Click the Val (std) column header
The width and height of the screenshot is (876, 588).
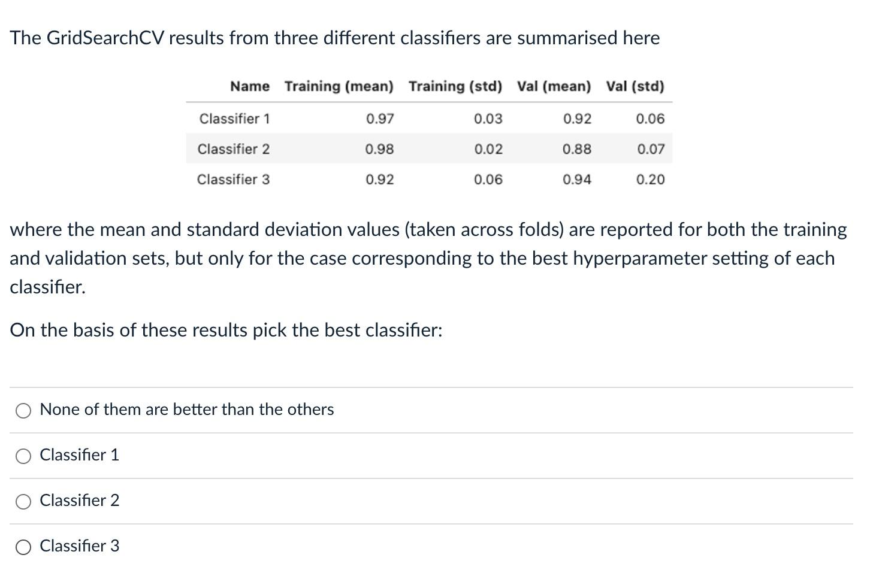click(x=635, y=86)
